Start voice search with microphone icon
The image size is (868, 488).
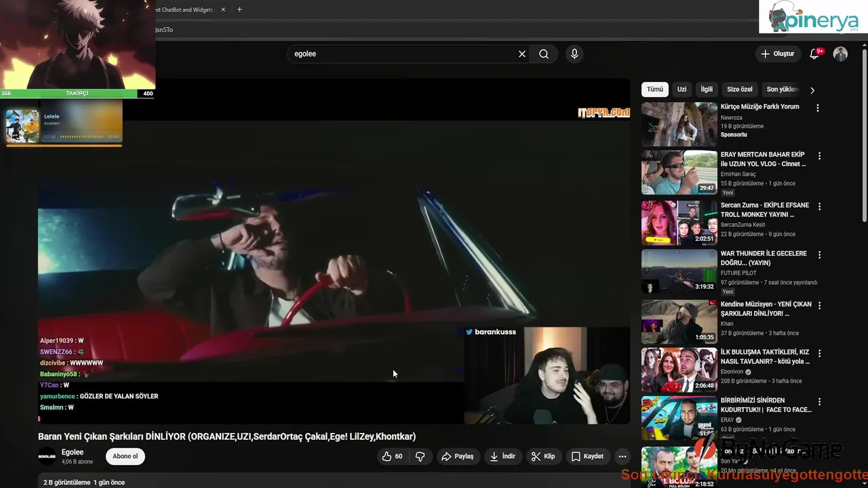tap(574, 54)
